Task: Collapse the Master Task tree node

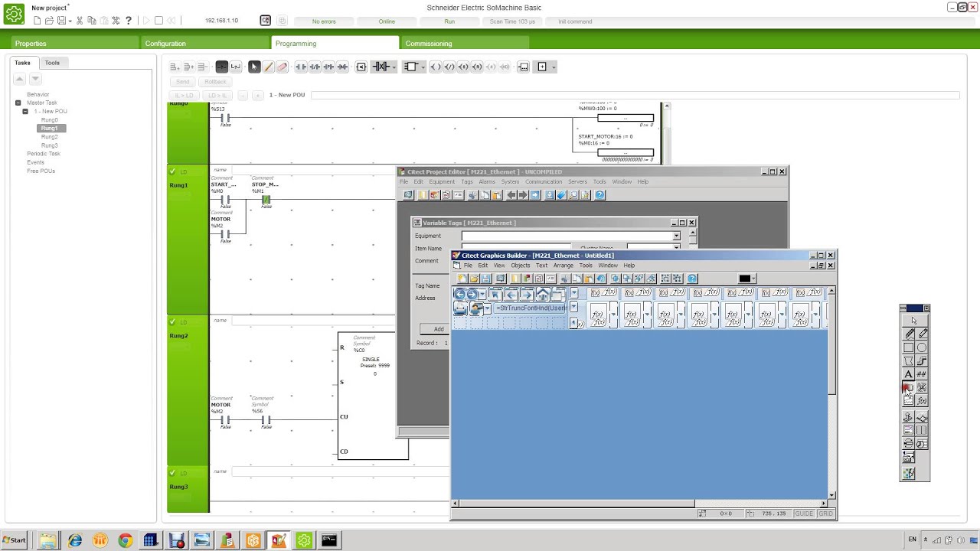Action: (18, 103)
